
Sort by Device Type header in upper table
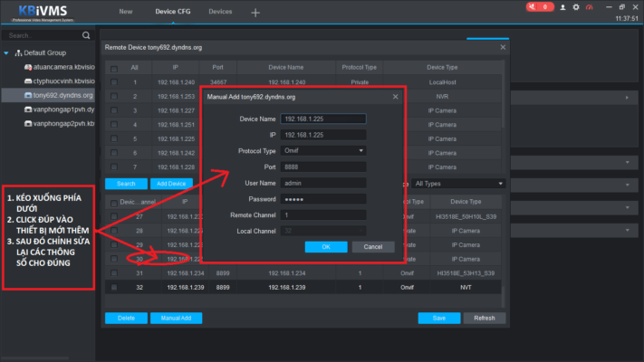442,67
